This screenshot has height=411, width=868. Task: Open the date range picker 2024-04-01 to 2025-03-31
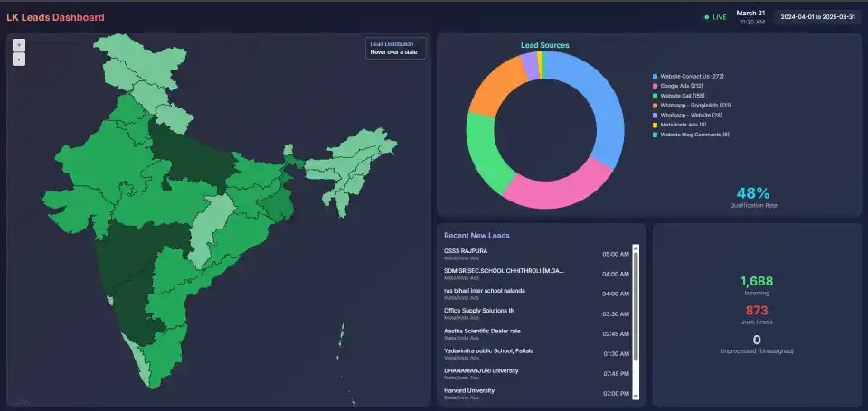[817, 17]
